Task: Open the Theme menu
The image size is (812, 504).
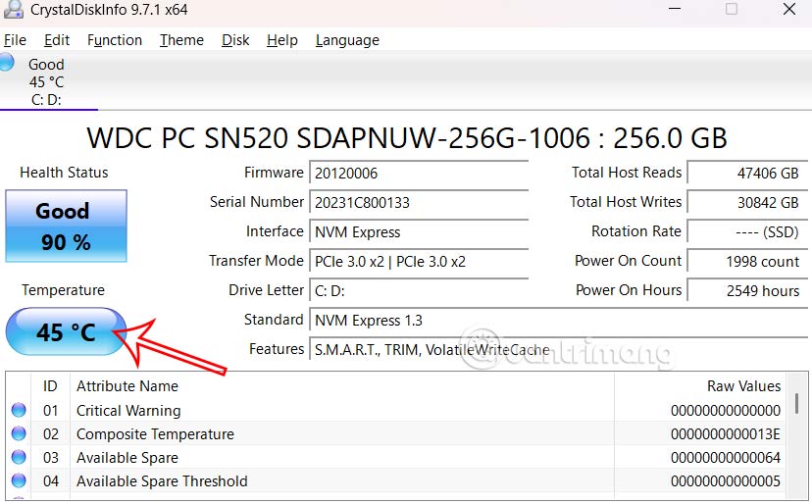Action: (x=181, y=40)
